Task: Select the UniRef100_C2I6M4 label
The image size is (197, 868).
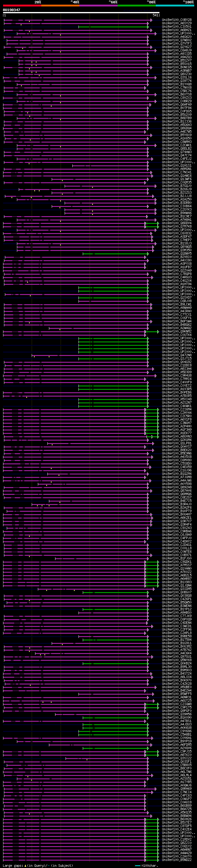Action: 176,409
